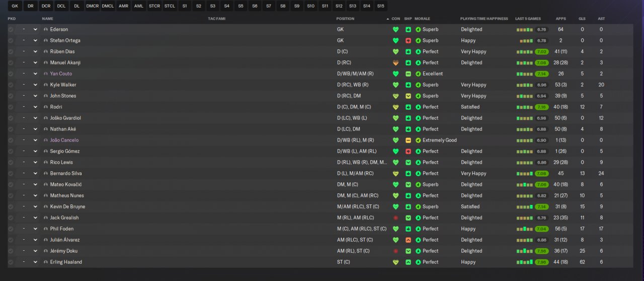Toggle the picked checkmark for Jack Grealish
The image size is (644, 281).
click(x=11, y=218)
